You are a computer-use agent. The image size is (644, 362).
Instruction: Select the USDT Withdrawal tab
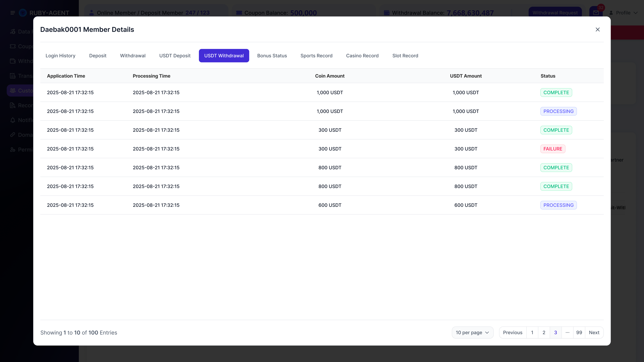coord(224,56)
